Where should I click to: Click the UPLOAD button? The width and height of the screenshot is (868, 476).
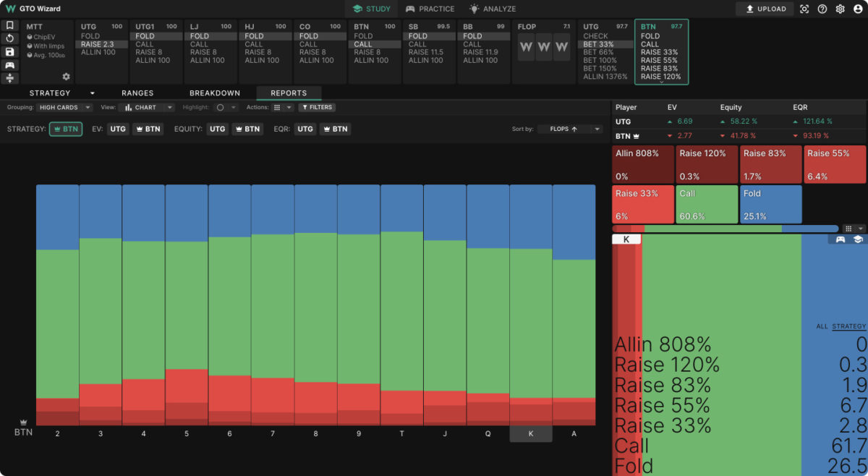[765, 9]
